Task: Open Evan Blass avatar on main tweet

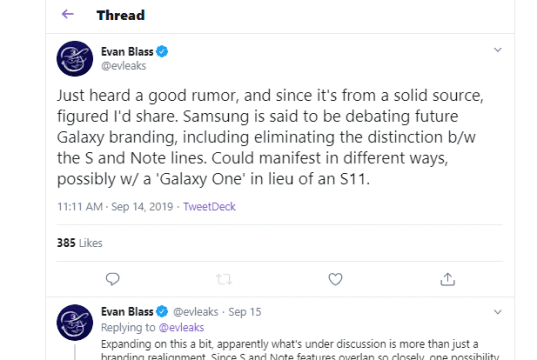Action: point(75,59)
